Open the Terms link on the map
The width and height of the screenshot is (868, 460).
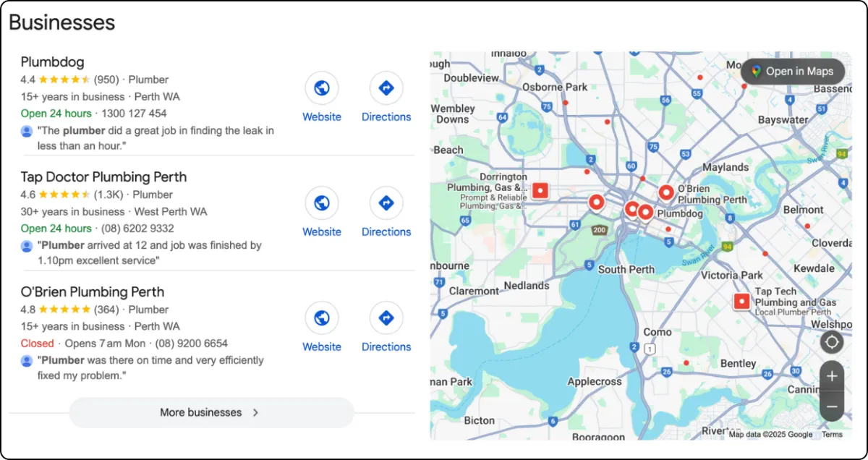pyautogui.click(x=833, y=434)
